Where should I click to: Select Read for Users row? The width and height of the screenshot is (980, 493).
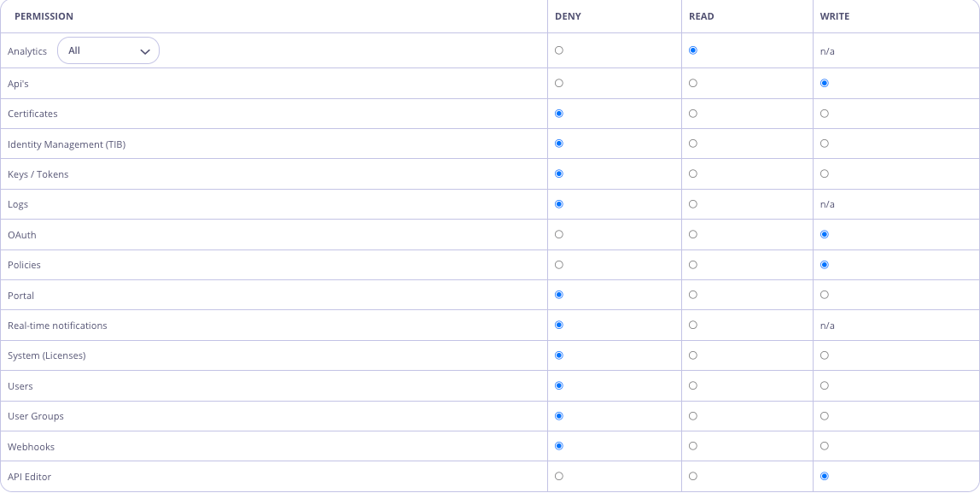tap(692, 385)
